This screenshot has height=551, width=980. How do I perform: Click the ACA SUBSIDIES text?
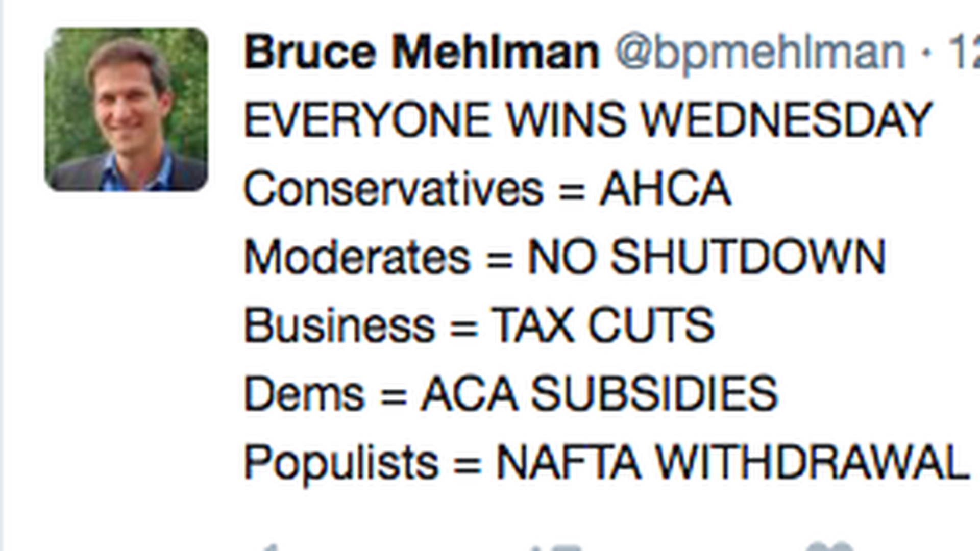(599, 394)
